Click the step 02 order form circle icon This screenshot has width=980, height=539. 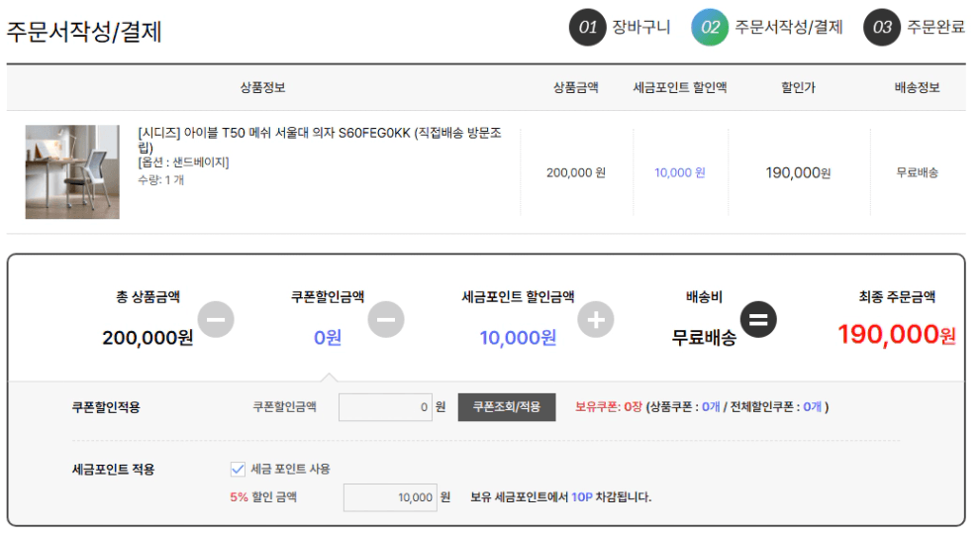pyautogui.click(x=710, y=27)
